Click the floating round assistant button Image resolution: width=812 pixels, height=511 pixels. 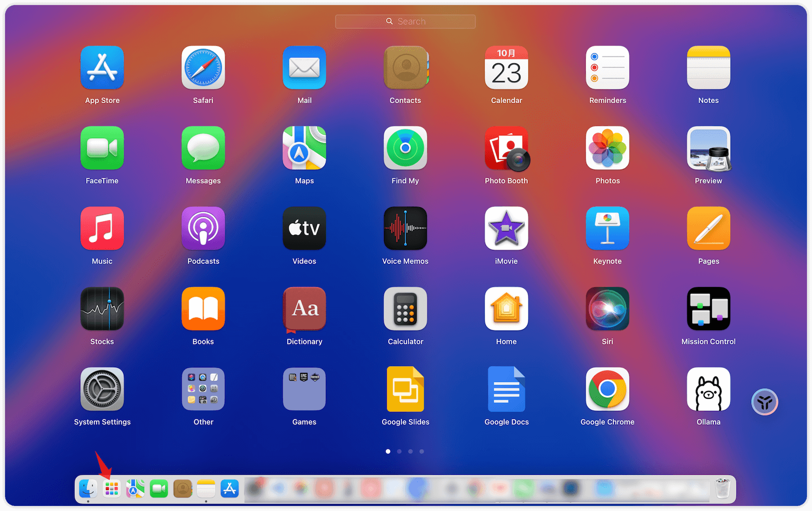pos(765,402)
